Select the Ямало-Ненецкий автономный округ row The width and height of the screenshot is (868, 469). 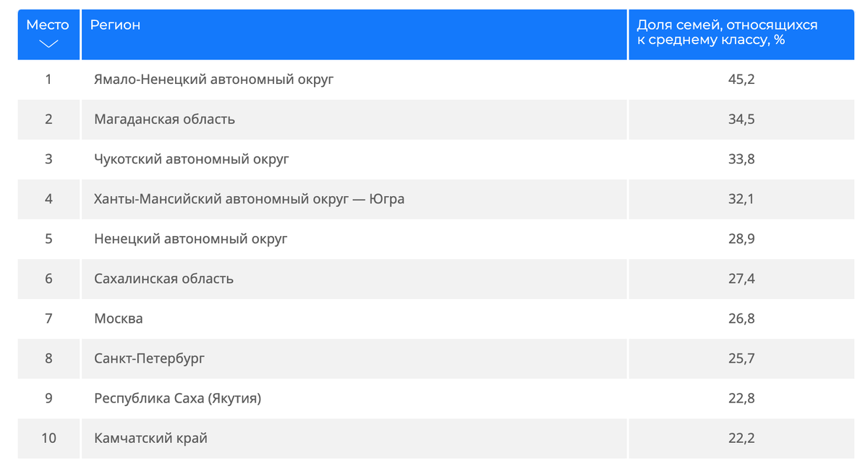435,80
